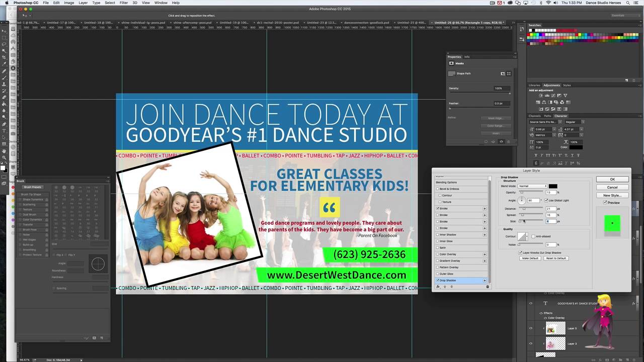
Task: Move effect up in Layer Style
Action: (444, 287)
